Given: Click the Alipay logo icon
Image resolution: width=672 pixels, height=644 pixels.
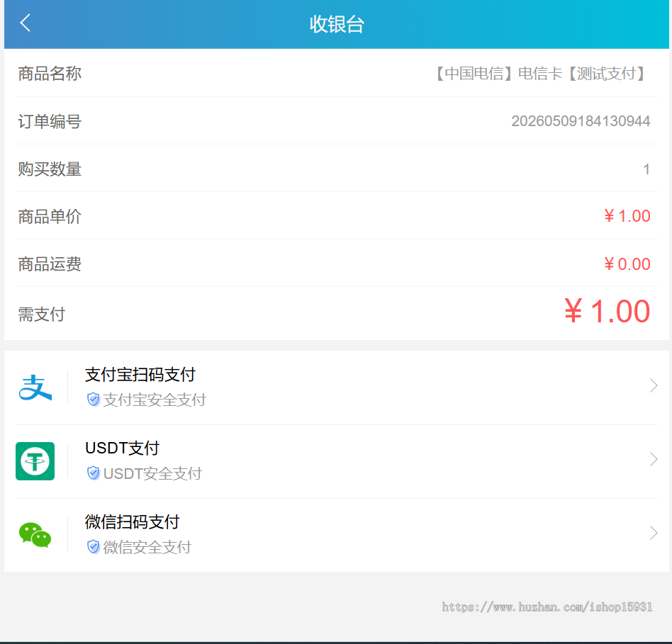Looking at the screenshot, I should pos(35,388).
